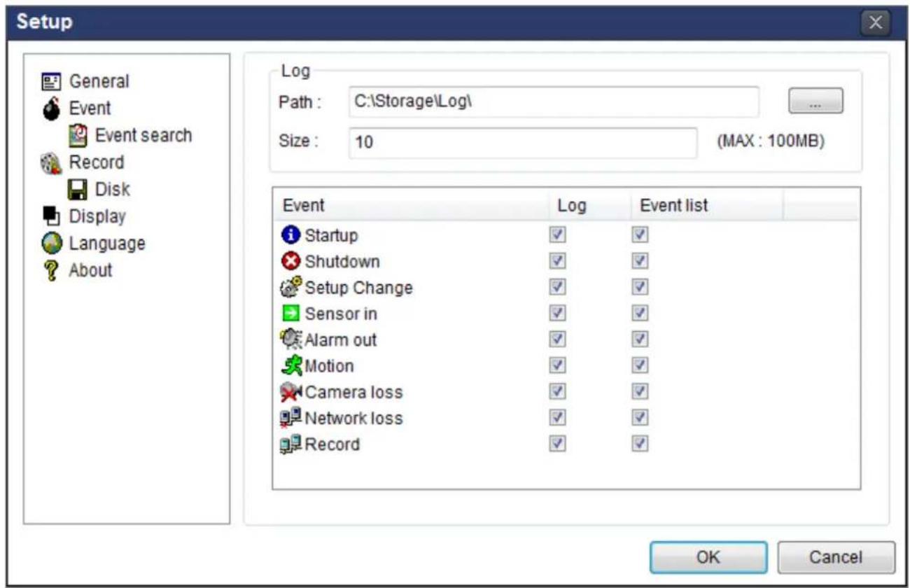Screen dimensions: 910x588
Task: Click the Camera loss icon
Action: click(291, 391)
